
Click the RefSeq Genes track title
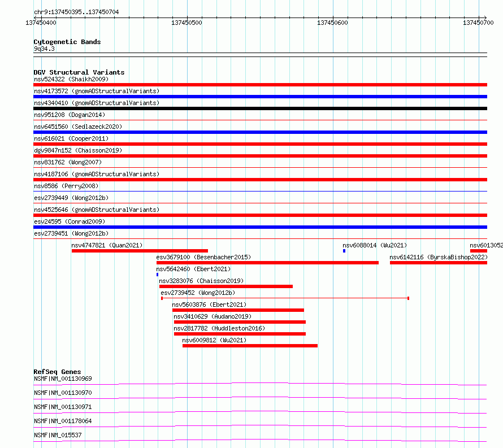click(57, 372)
